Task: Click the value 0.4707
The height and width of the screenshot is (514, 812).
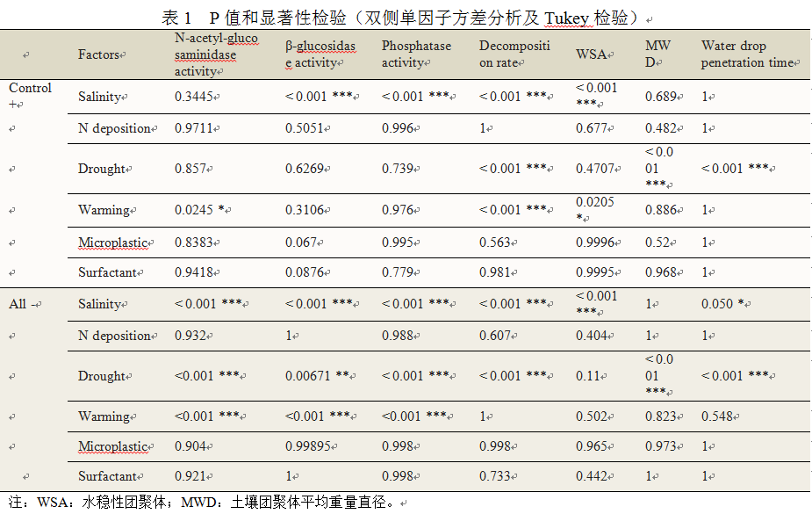Action: point(595,169)
